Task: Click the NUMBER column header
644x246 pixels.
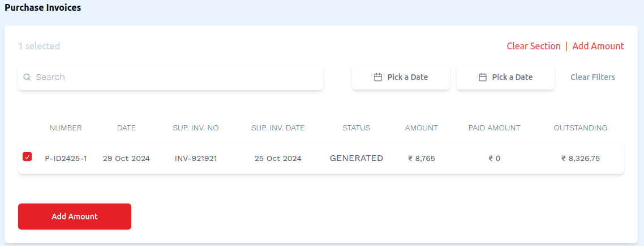Action: (x=66, y=128)
